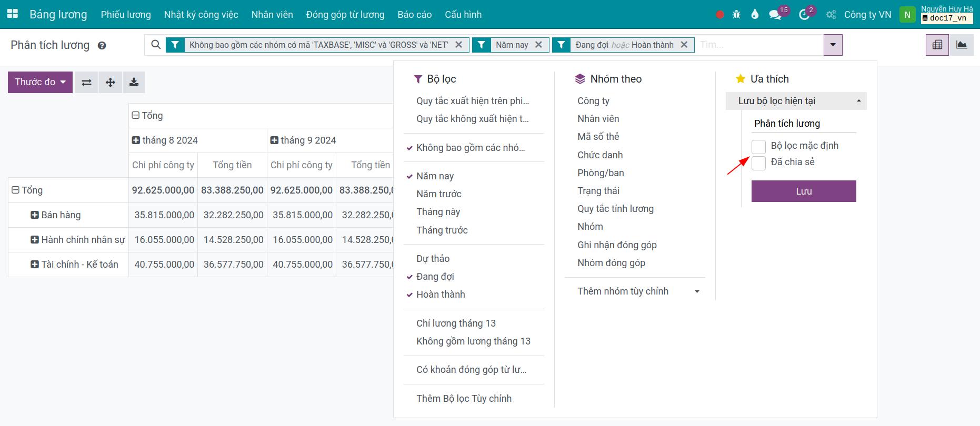Open the chat messages icon

[x=775, y=15]
